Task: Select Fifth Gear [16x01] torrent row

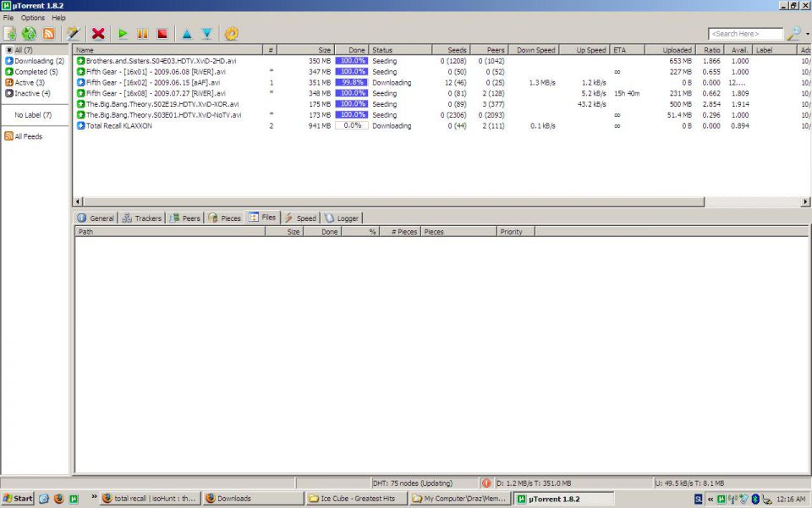Action: point(441,71)
